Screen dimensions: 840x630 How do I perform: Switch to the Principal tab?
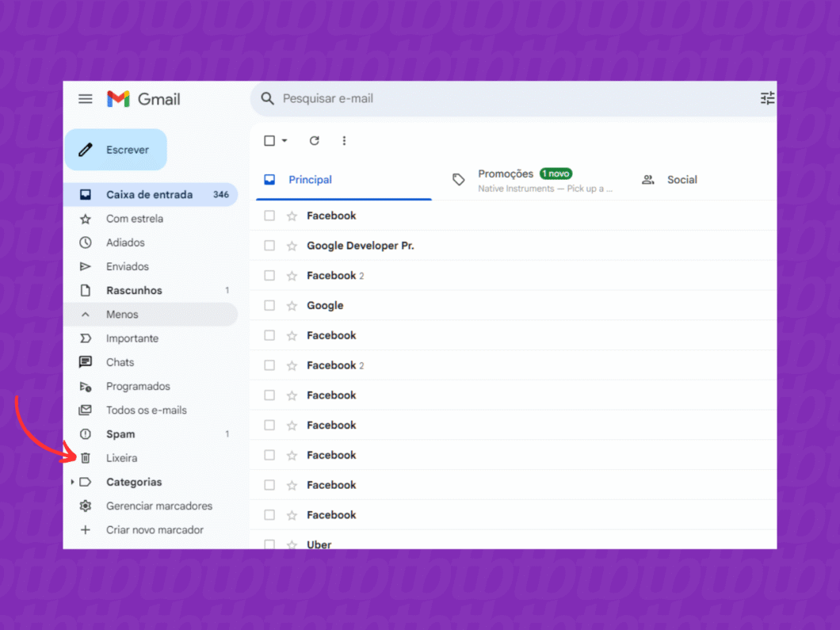(x=343, y=180)
